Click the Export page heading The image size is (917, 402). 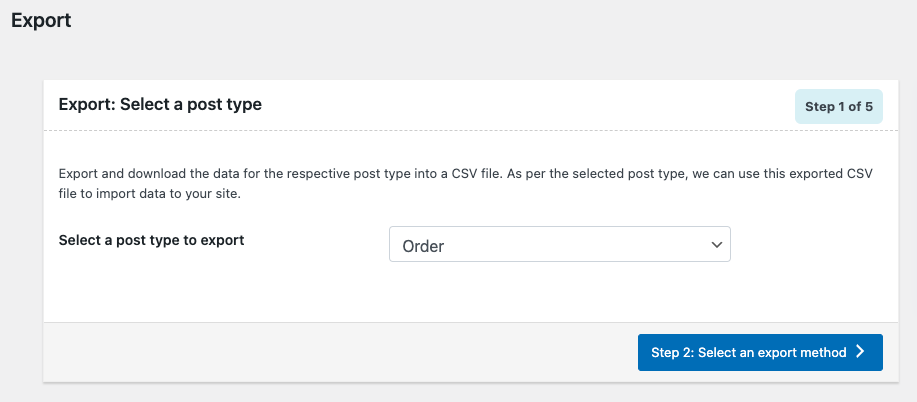[41, 21]
